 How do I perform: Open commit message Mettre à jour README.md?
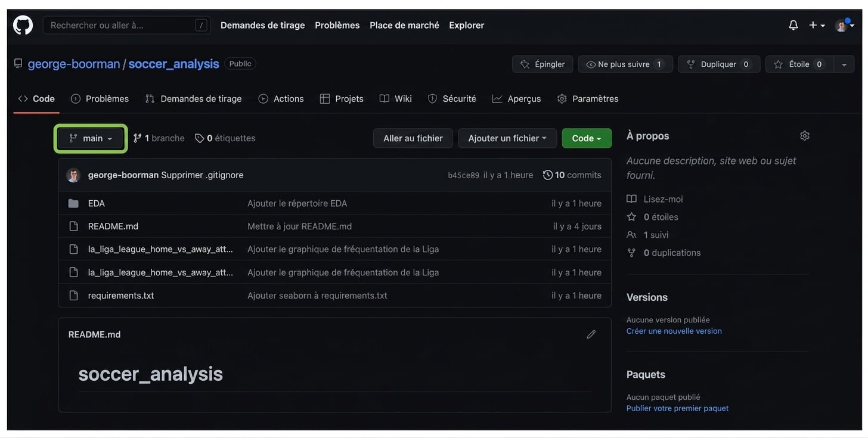click(x=300, y=226)
